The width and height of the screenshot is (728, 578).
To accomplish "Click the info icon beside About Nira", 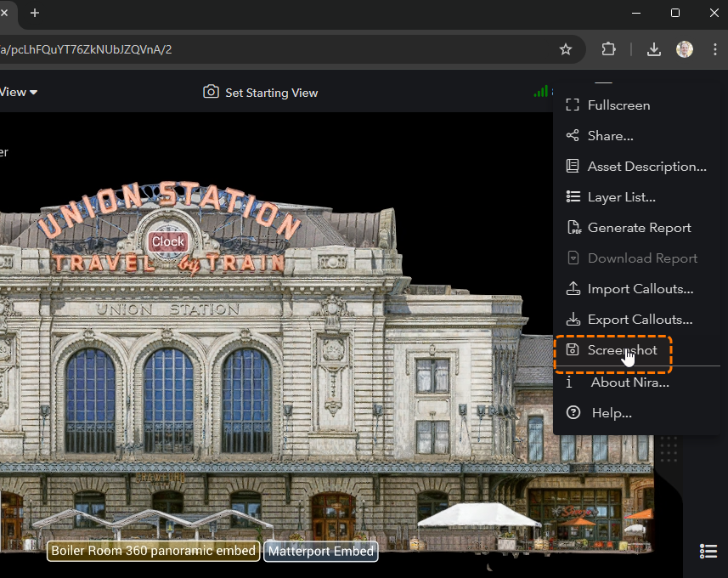I will click(569, 382).
